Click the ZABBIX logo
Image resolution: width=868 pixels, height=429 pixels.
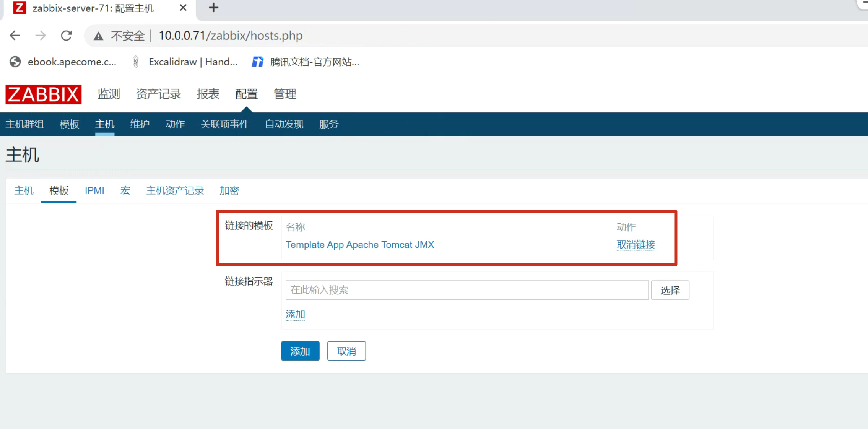(x=43, y=94)
